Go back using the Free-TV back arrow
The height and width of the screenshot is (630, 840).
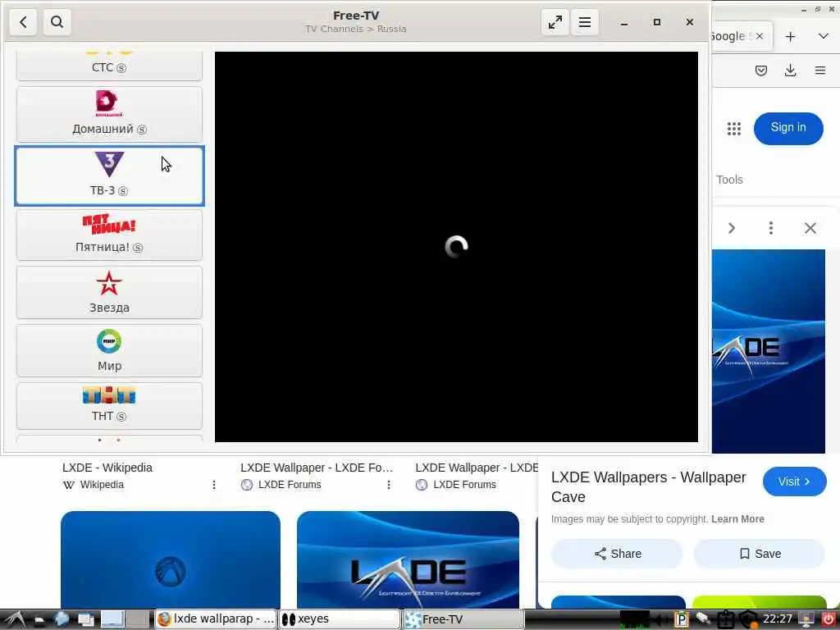[x=23, y=22]
